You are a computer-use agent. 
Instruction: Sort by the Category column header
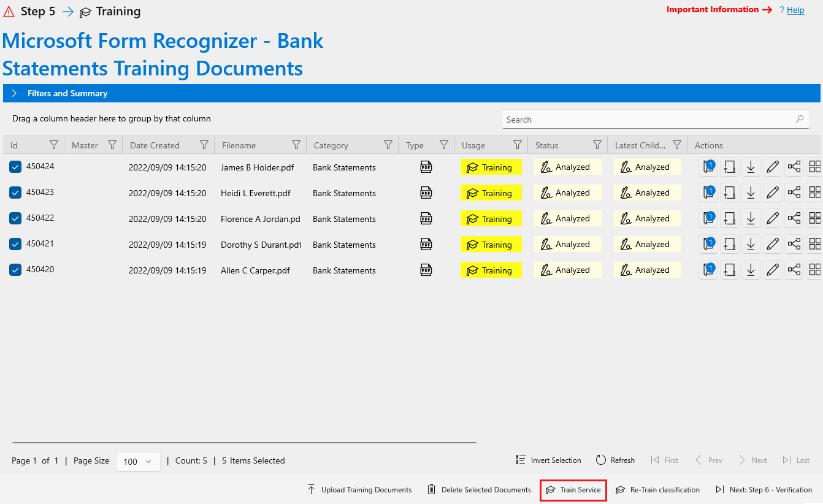click(331, 145)
